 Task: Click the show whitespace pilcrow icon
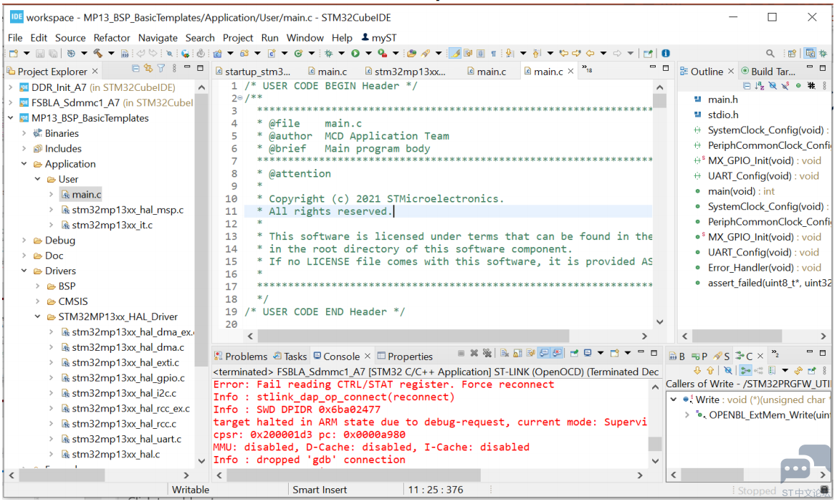[493, 53]
